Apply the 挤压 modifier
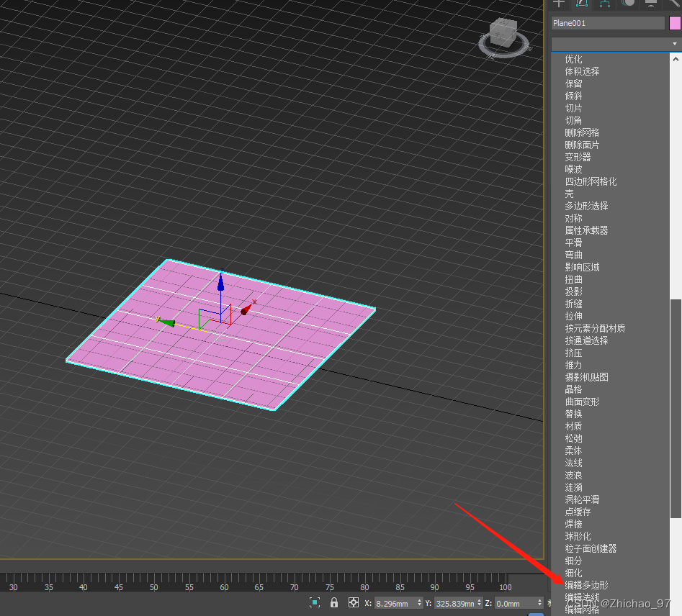682x616 pixels. [573, 353]
